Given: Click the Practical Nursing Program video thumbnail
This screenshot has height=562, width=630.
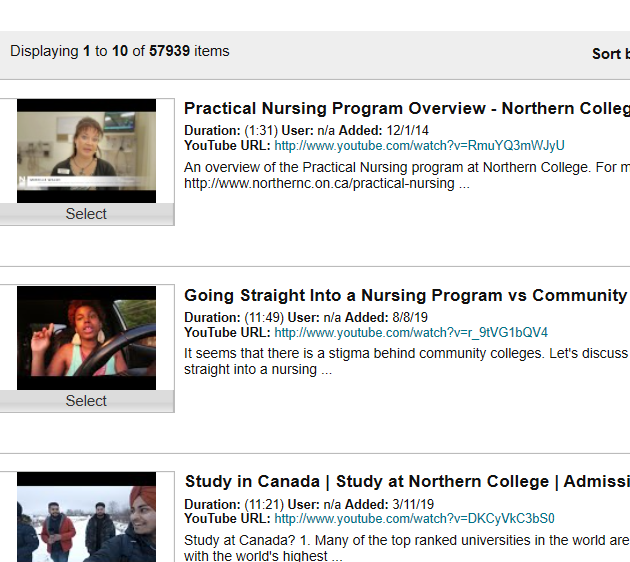Looking at the screenshot, I should tap(86, 150).
